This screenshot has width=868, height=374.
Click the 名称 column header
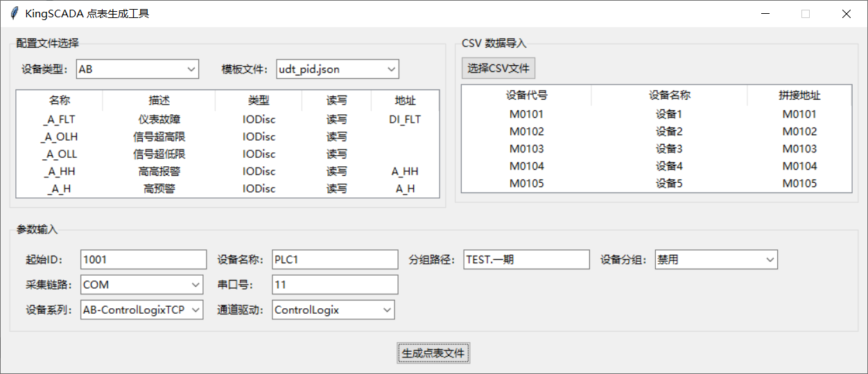[60, 100]
